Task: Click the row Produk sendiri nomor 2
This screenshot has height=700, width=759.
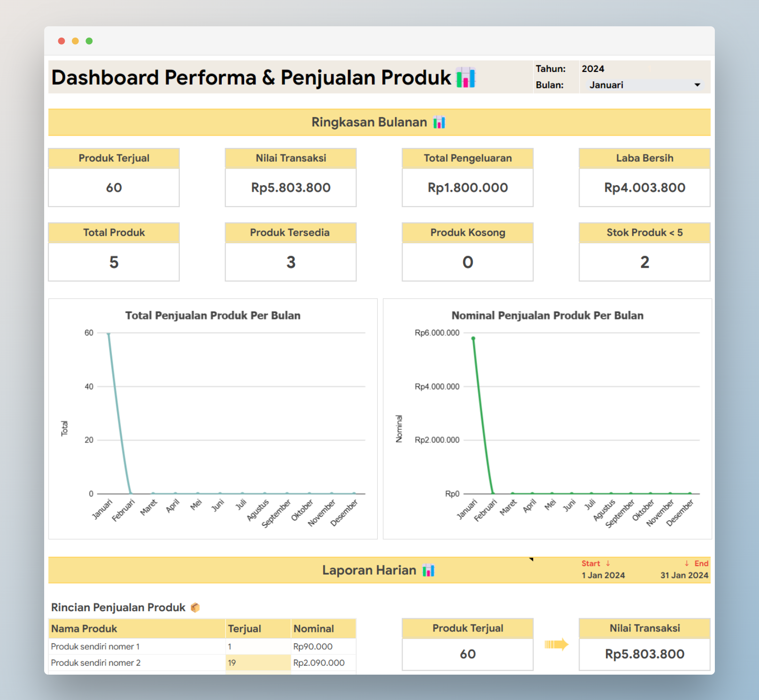Action: 202,663
